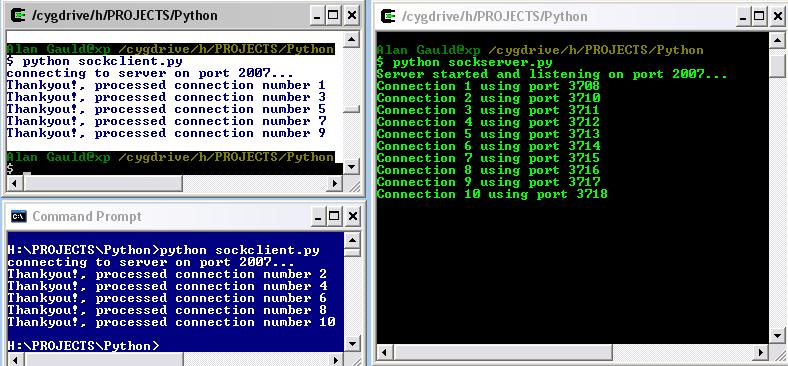This screenshot has width=788, height=366.
Task: Close the Command Prompt window
Action: [x=353, y=217]
